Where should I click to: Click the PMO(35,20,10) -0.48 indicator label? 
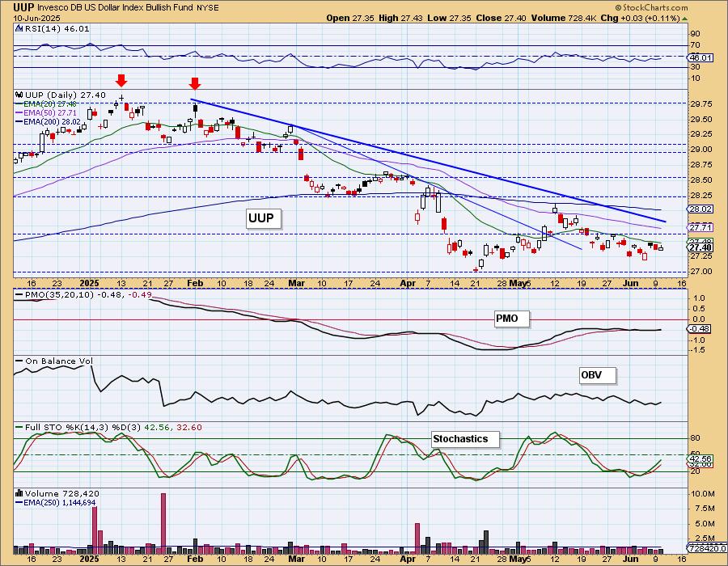click(x=82, y=294)
